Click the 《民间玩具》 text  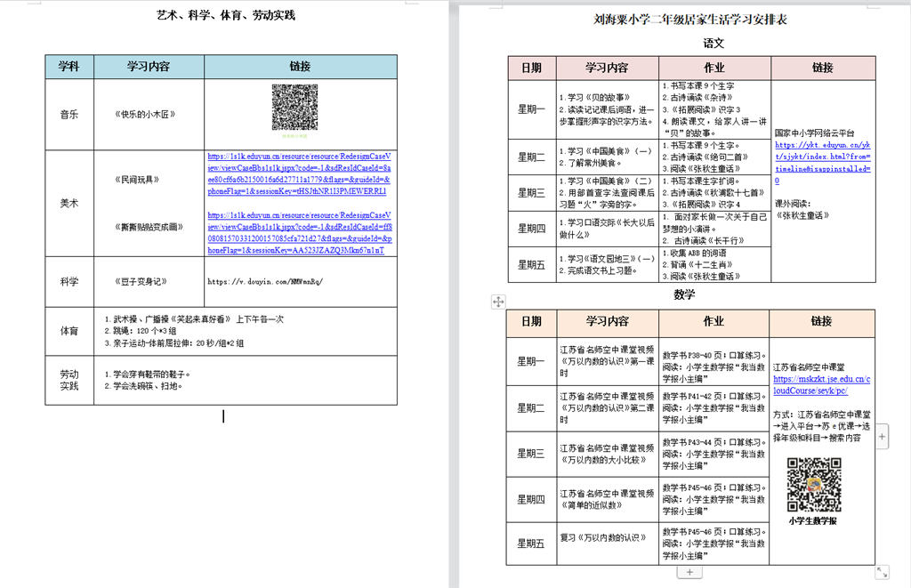pos(137,180)
